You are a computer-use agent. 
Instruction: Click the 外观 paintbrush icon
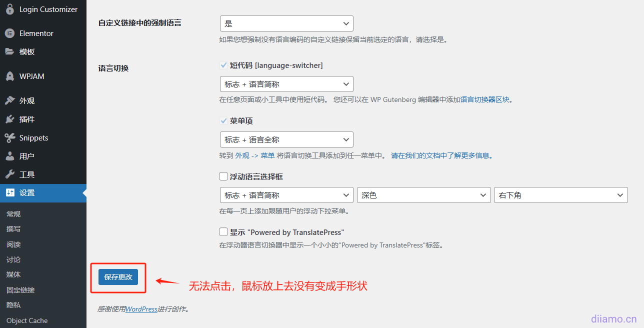9,100
